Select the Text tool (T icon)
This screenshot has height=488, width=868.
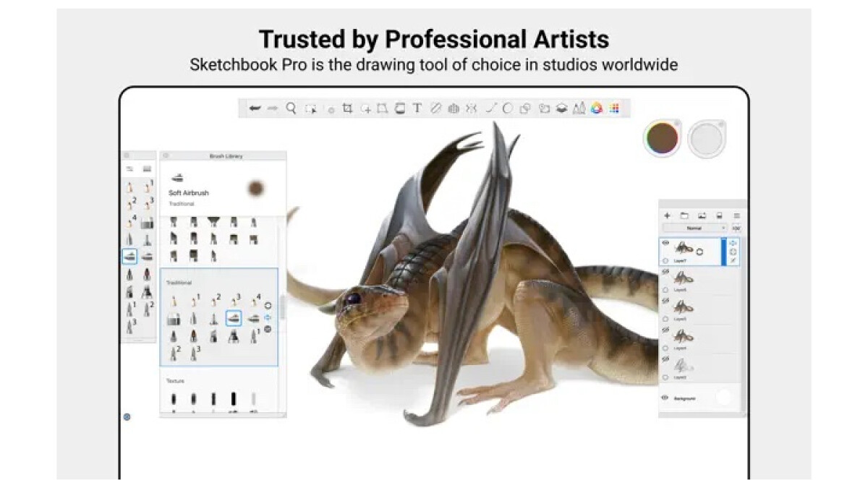coord(417,108)
